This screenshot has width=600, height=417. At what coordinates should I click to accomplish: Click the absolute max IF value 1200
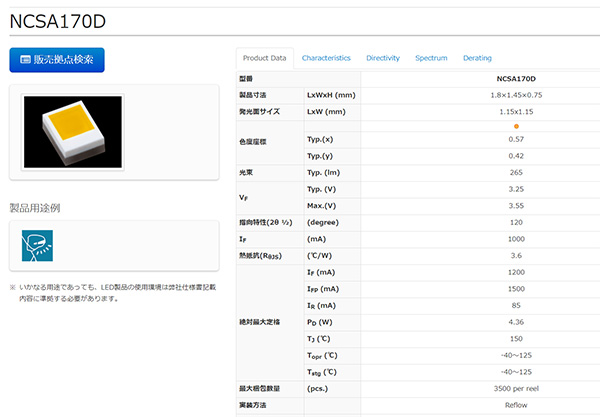click(516, 272)
